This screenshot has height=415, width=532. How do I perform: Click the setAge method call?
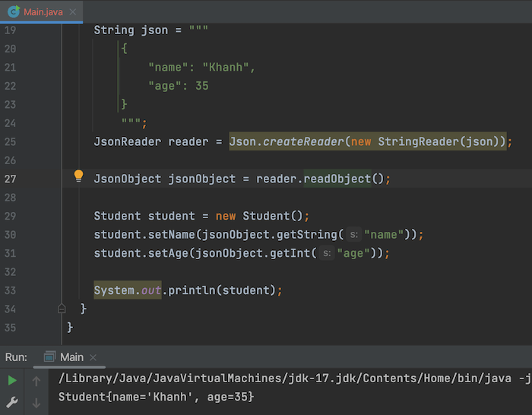point(168,253)
